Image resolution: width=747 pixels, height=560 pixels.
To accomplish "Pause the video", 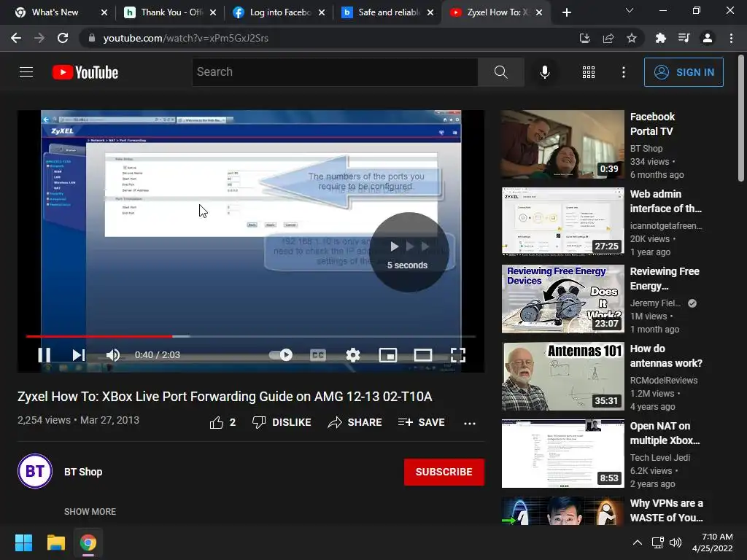I will [44, 355].
